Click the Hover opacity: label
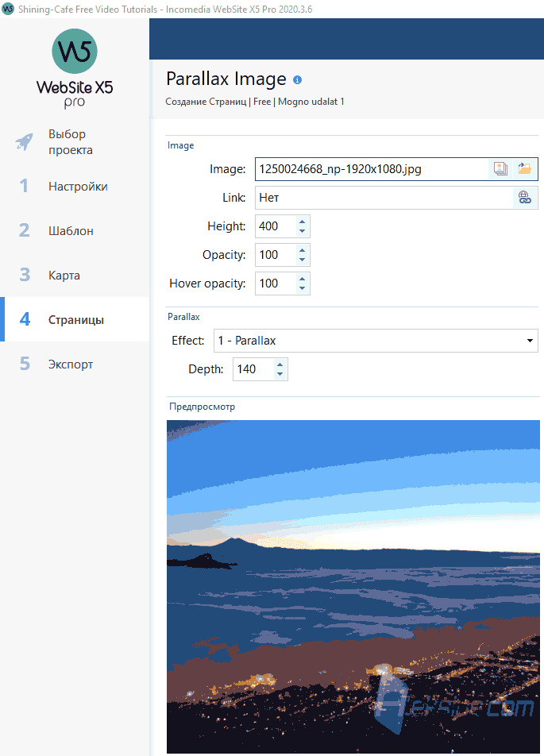The width and height of the screenshot is (544, 756). (x=207, y=283)
